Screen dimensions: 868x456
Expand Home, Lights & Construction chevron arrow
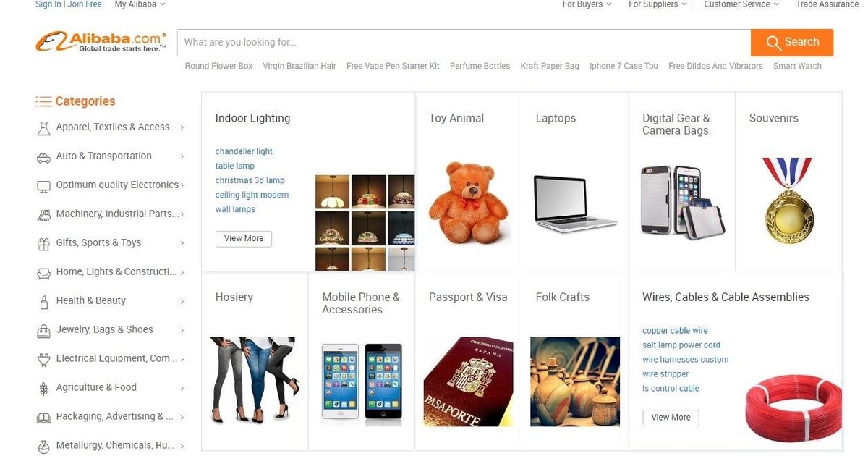[x=182, y=273]
